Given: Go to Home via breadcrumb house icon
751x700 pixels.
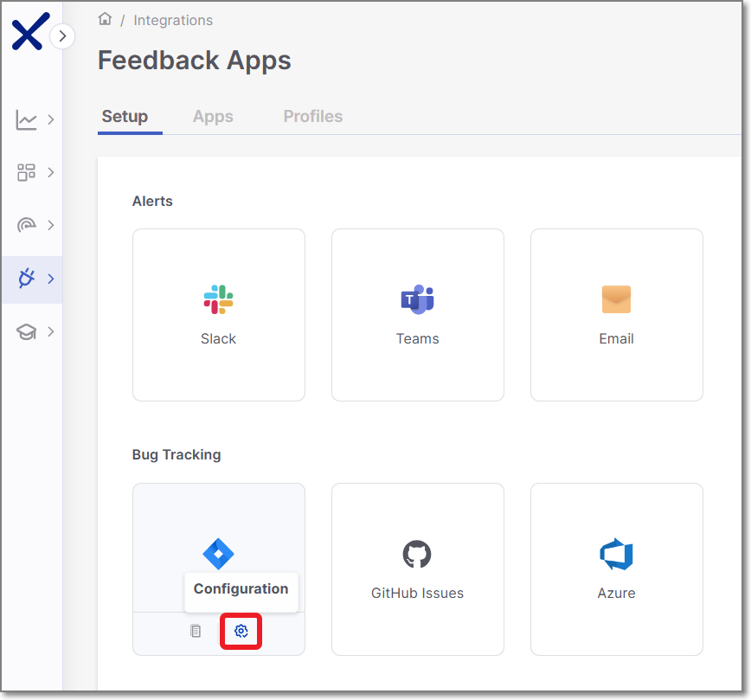Looking at the screenshot, I should [106, 19].
